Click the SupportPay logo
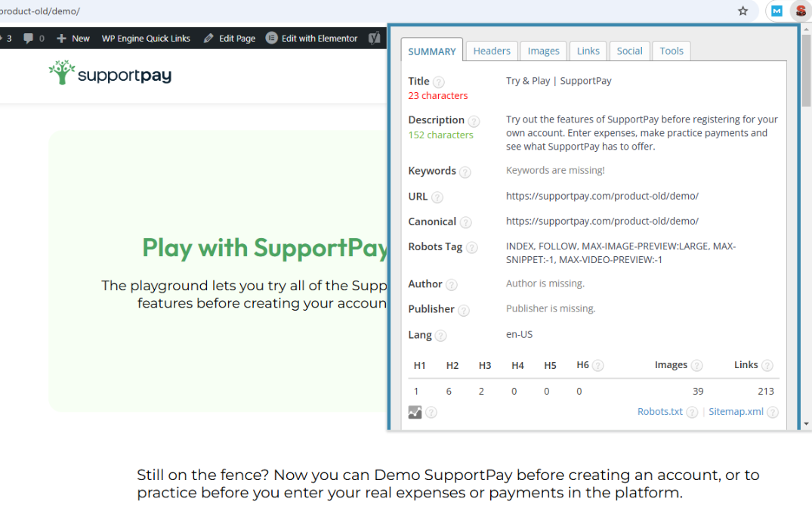 click(x=110, y=74)
